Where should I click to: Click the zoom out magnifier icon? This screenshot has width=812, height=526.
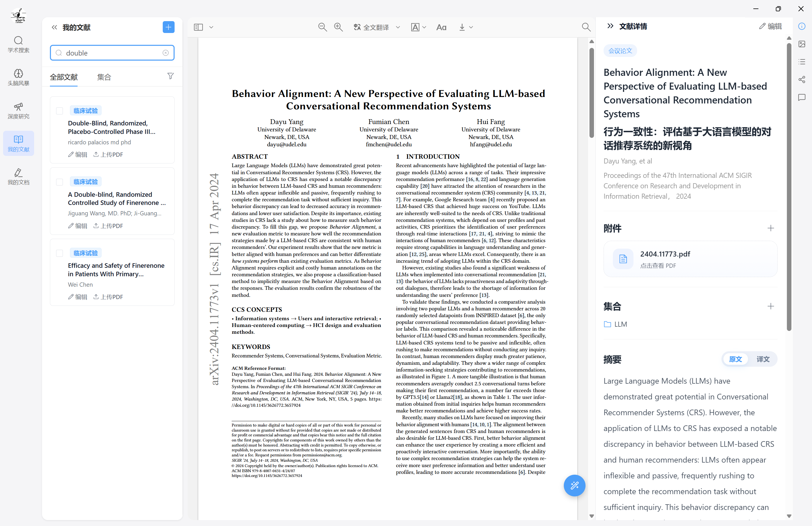click(322, 27)
